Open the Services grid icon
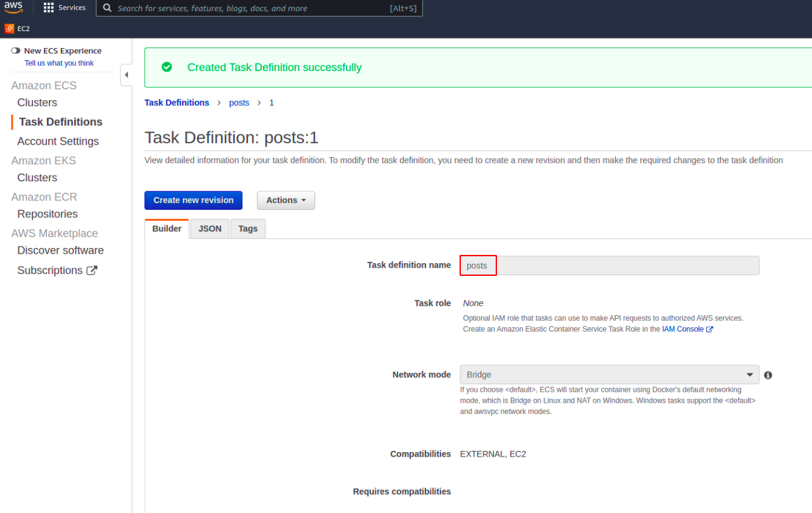This screenshot has height=513, width=812. coord(48,8)
